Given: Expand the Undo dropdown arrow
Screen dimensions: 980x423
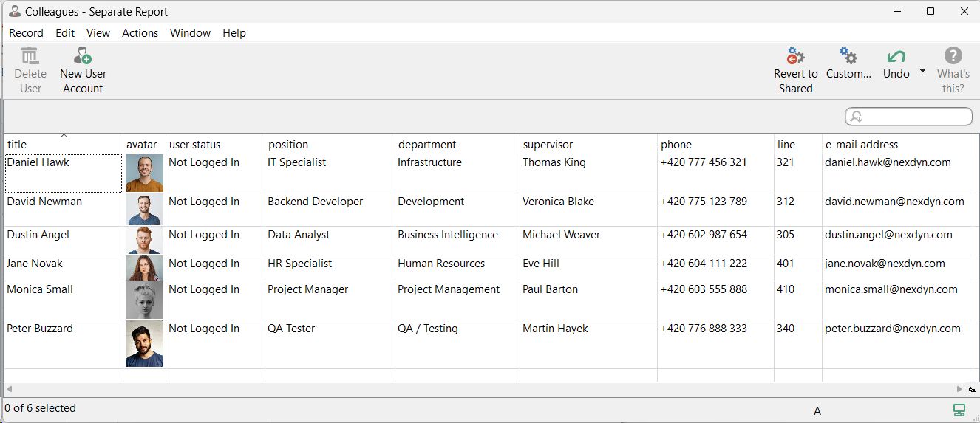Looking at the screenshot, I should (x=922, y=71).
